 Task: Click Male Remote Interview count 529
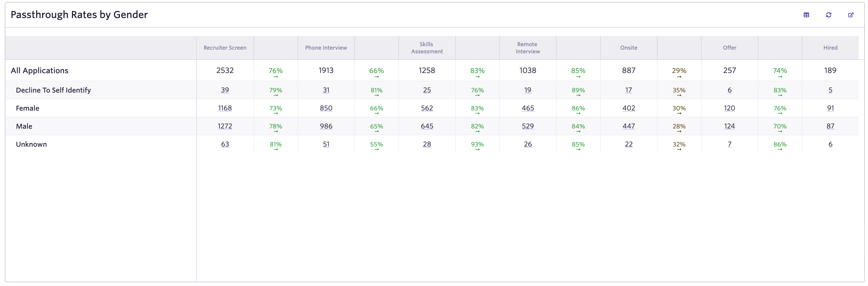click(x=527, y=126)
